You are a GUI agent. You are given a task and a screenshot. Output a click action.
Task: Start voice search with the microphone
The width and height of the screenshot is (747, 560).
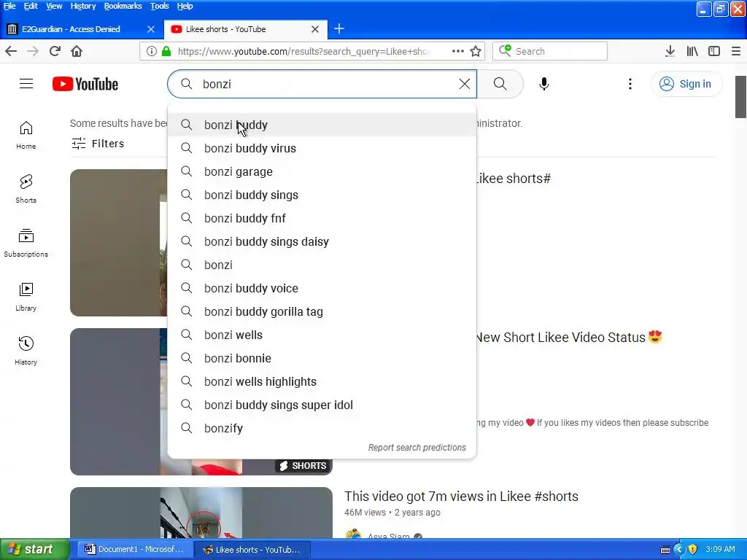(x=543, y=84)
